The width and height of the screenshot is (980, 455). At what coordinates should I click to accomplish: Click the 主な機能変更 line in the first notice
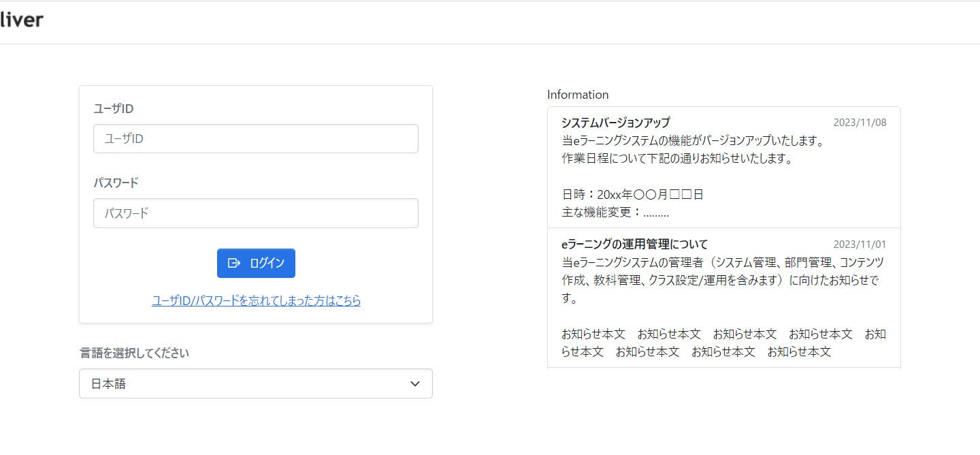click(x=615, y=213)
